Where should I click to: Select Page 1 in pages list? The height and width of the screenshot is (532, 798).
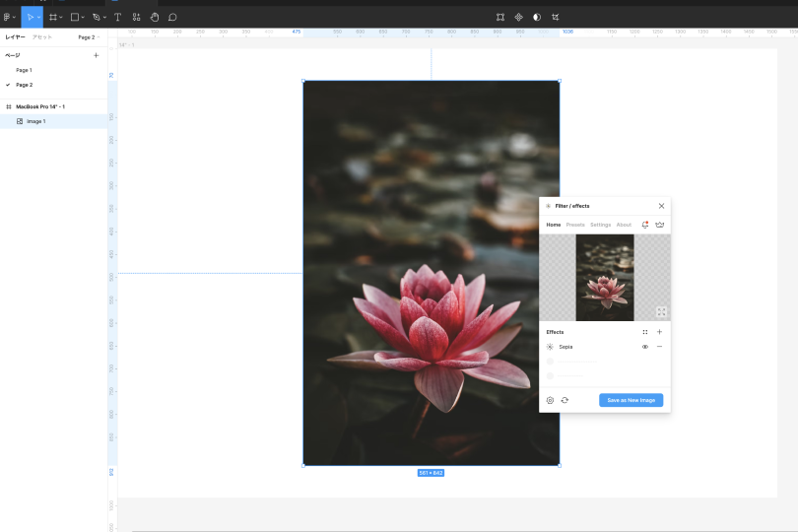coord(24,70)
